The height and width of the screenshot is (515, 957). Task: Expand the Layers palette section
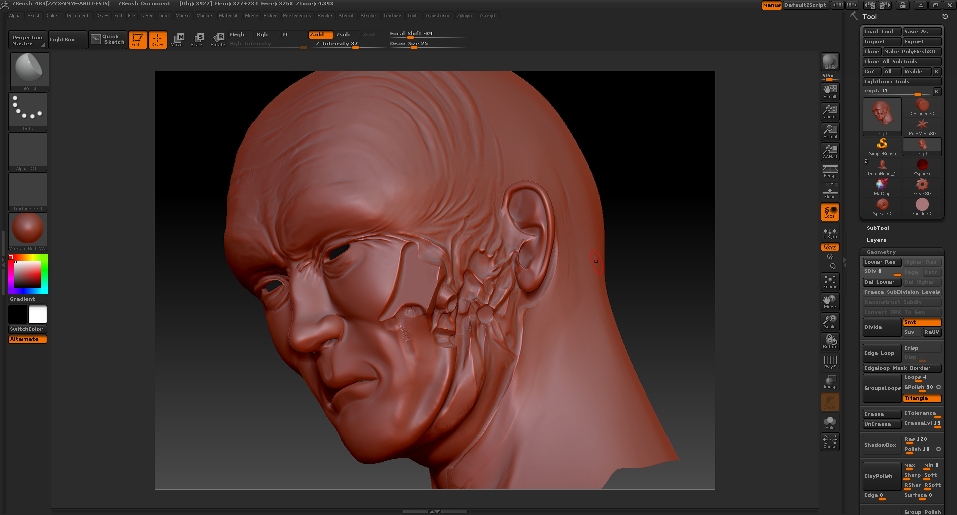[876, 240]
